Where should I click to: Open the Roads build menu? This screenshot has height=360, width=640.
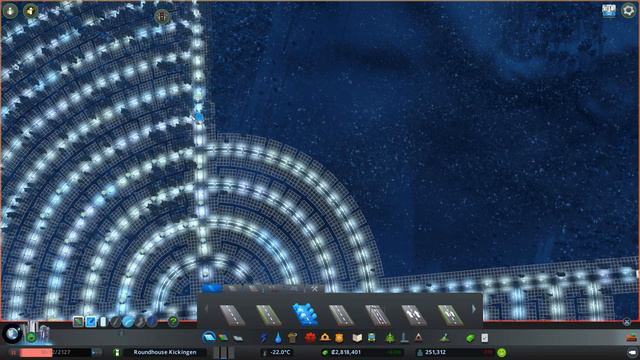pos(209,338)
